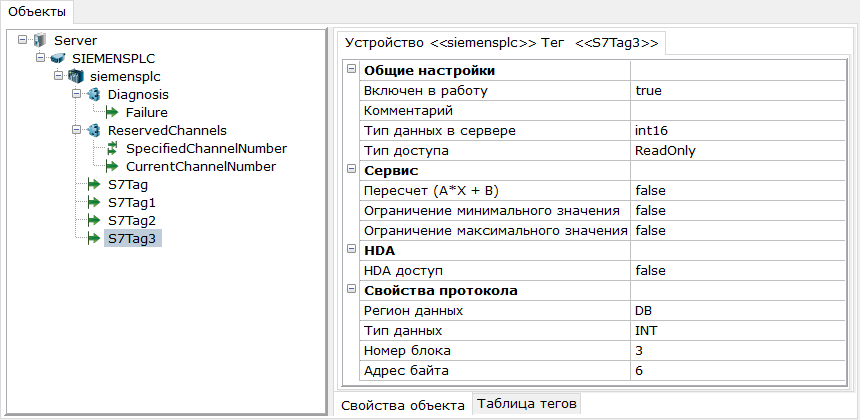Select the siemensplc device tree item
The height and width of the screenshot is (420, 860).
tap(125, 76)
